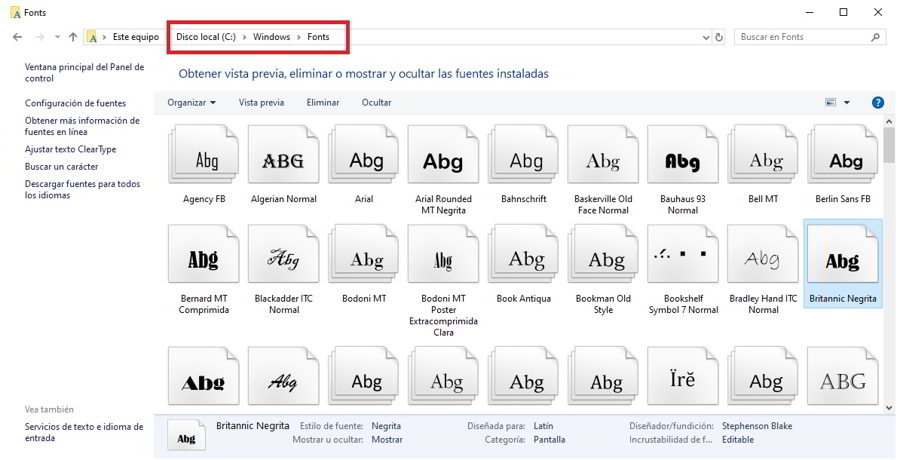Click the scrollbar up arrow
Screen dimensions: 900x460
coord(889,122)
